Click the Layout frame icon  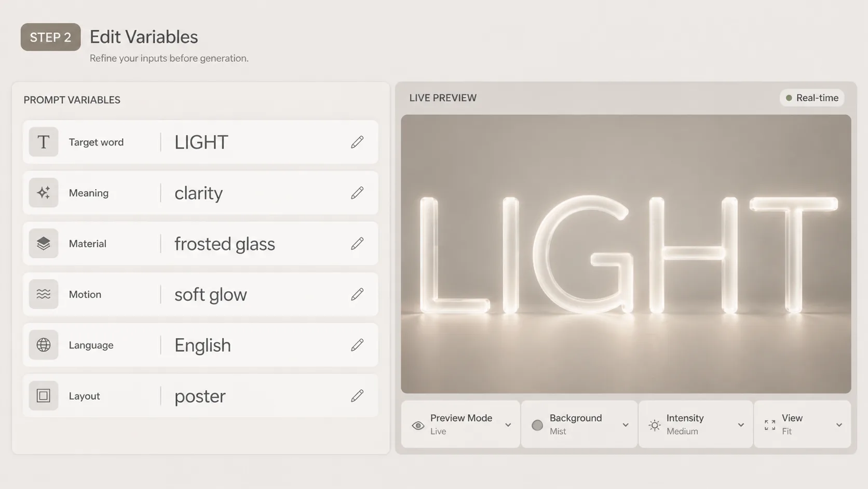(x=44, y=394)
